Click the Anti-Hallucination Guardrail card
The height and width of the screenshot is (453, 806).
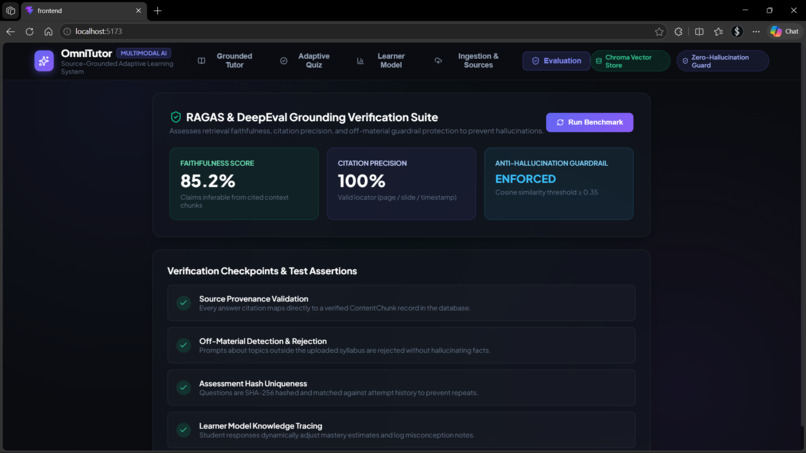coord(559,184)
